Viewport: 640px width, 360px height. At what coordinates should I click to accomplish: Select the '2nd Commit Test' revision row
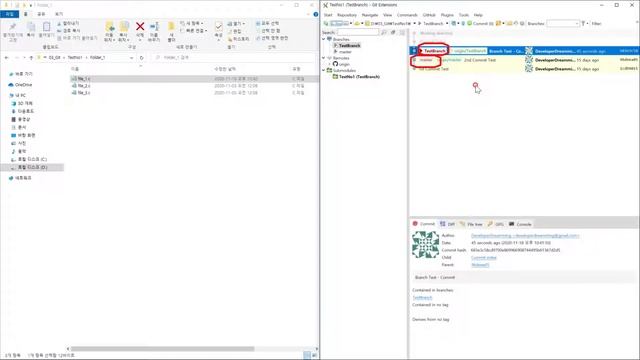pos(524,60)
